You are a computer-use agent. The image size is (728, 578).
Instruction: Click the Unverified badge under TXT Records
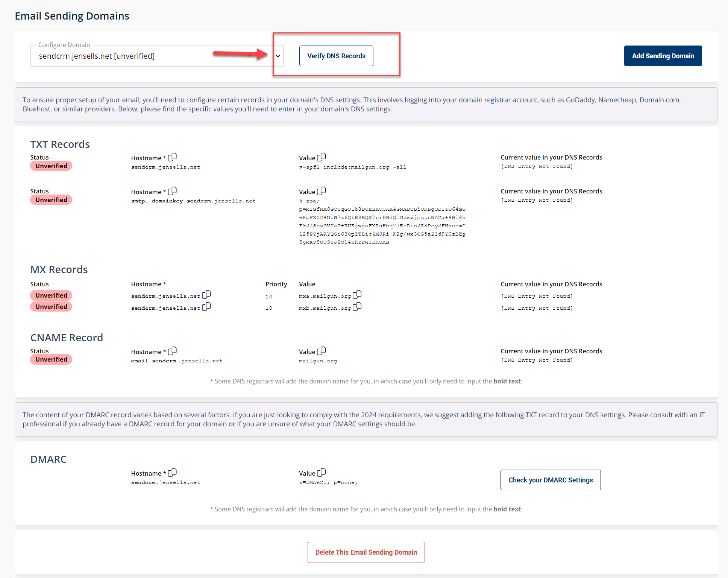pyautogui.click(x=51, y=166)
